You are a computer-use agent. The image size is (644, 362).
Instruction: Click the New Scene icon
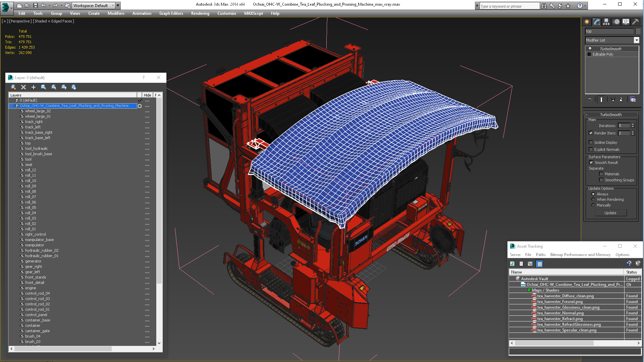[x=19, y=5]
